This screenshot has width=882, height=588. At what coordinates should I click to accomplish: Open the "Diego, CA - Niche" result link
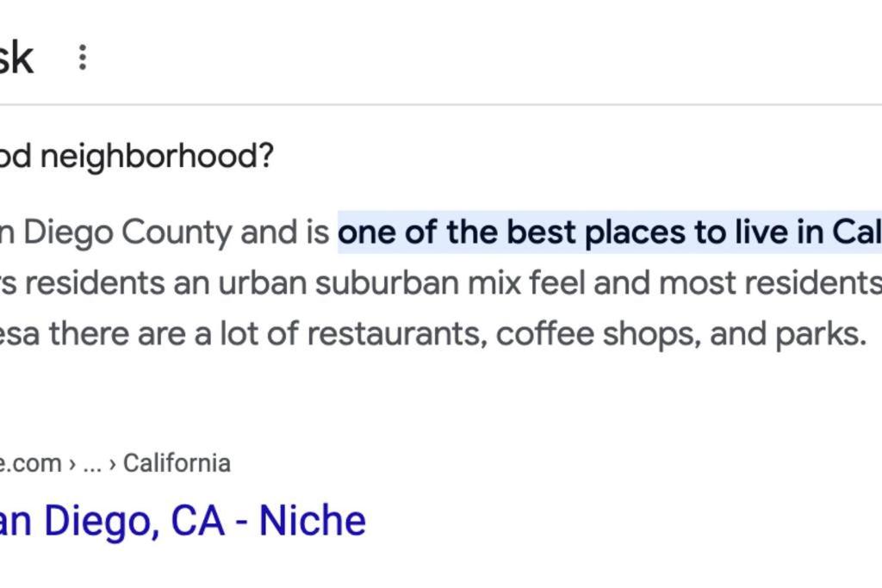[183, 521]
